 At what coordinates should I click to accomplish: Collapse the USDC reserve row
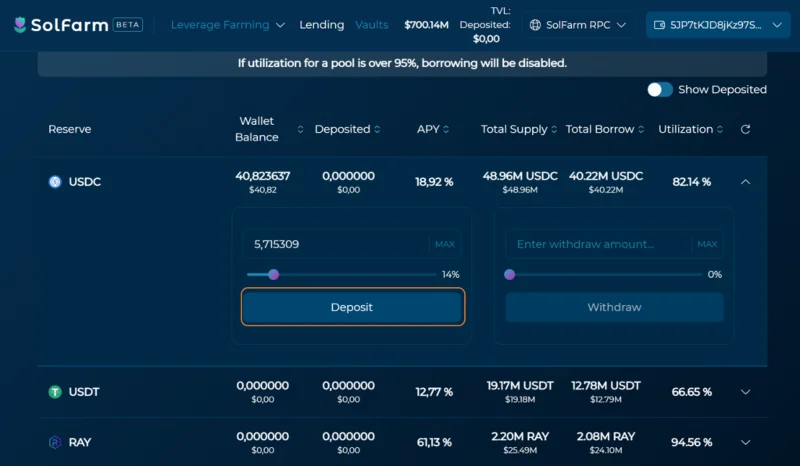[x=745, y=182]
